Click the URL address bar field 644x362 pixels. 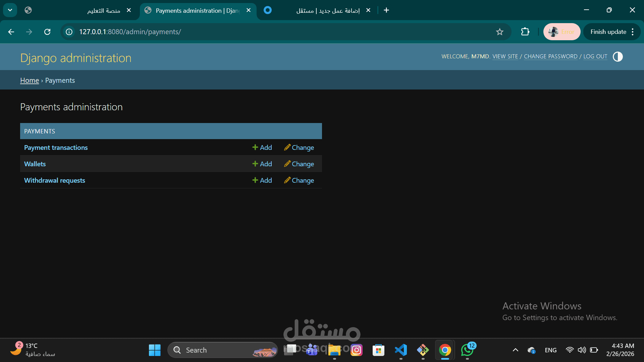[268, 32]
